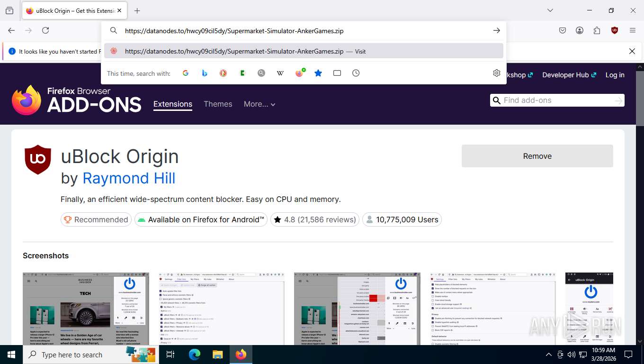Open the Windows notification center
Viewport: 644px width, 364px height.
point(628,355)
